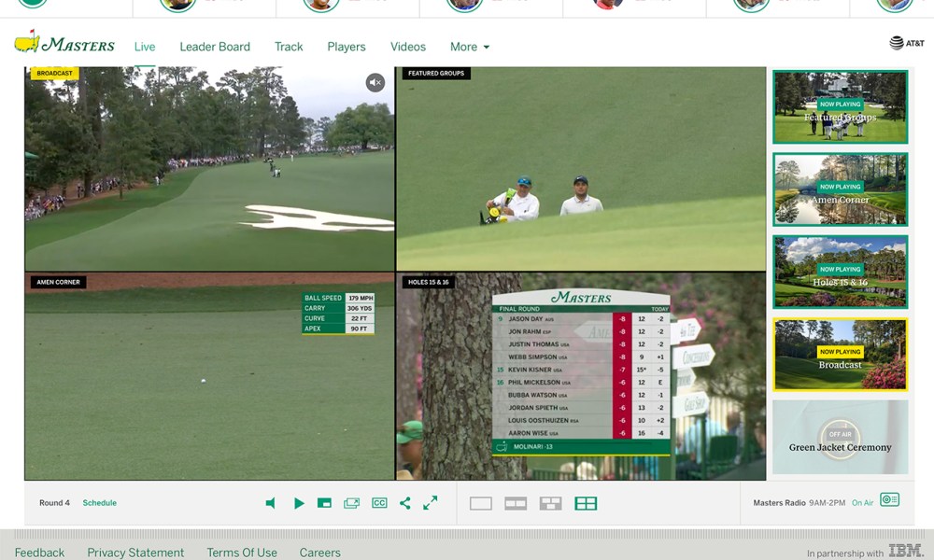Image resolution: width=934 pixels, height=560 pixels.
Task: Select single-video layout
Action: [481, 504]
